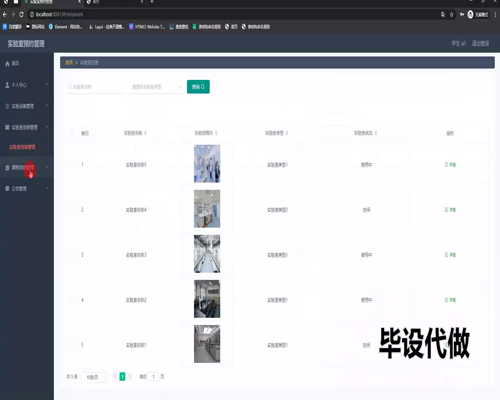Open the lab type filter dropdown
Viewport: 500px width, 400px height.
tap(156, 87)
